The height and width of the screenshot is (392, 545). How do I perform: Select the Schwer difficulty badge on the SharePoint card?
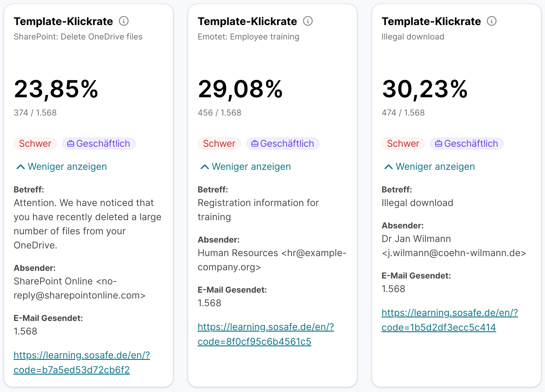(x=35, y=144)
